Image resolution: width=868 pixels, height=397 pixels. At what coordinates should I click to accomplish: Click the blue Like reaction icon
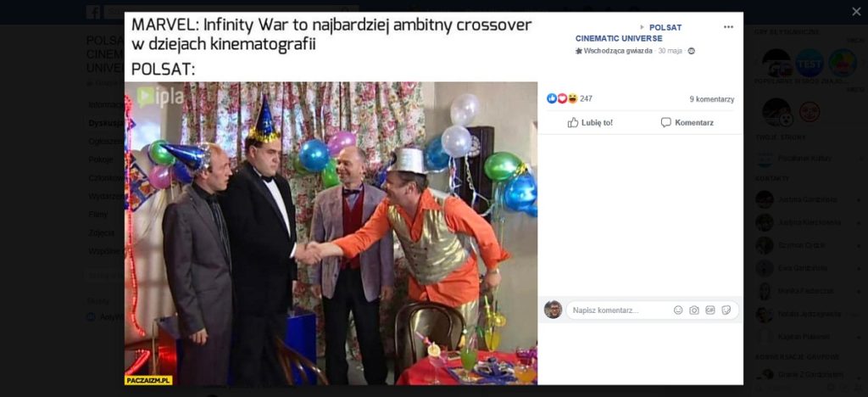coord(551,98)
